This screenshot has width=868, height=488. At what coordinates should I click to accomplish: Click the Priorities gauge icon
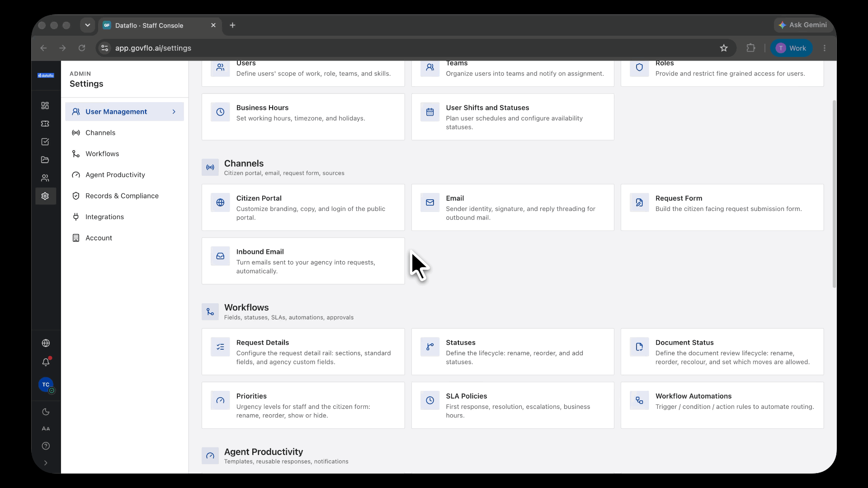pyautogui.click(x=220, y=400)
